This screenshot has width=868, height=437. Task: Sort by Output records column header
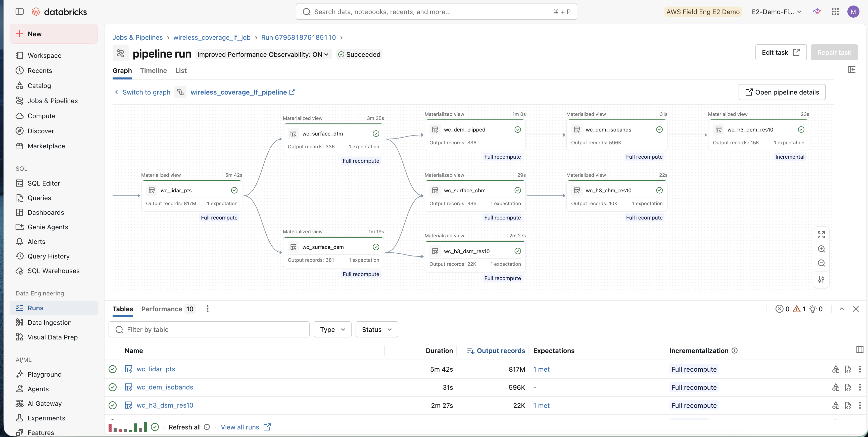[496, 351]
